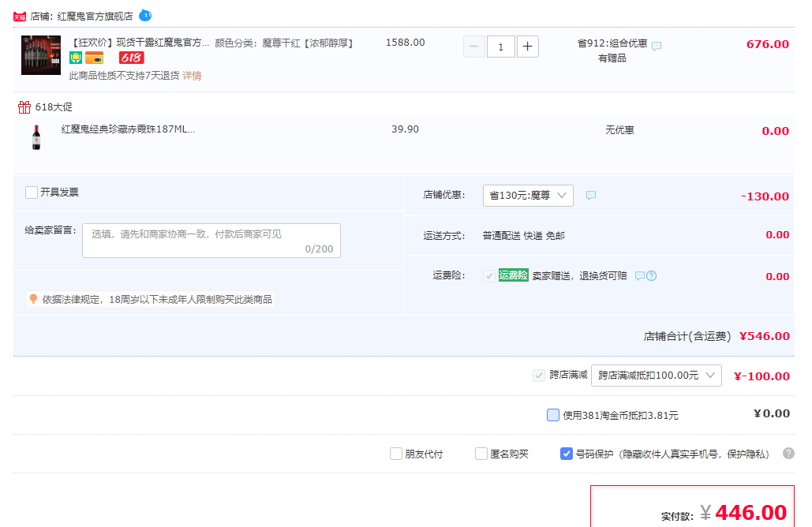Open the 跨店满减抵扣100.00元 dropdown
The image size is (812, 527).
[x=657, y=376]
